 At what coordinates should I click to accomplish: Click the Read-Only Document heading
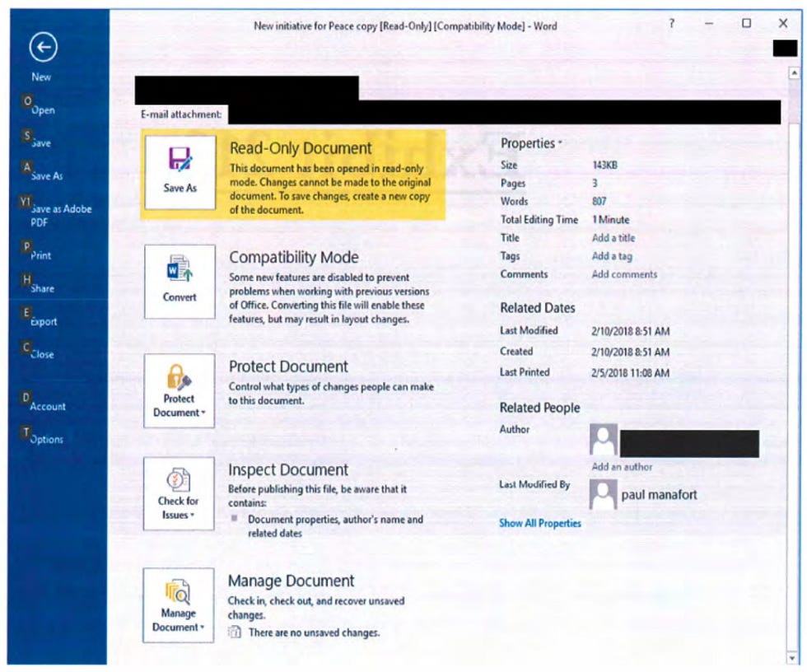(x=301, y=148)
